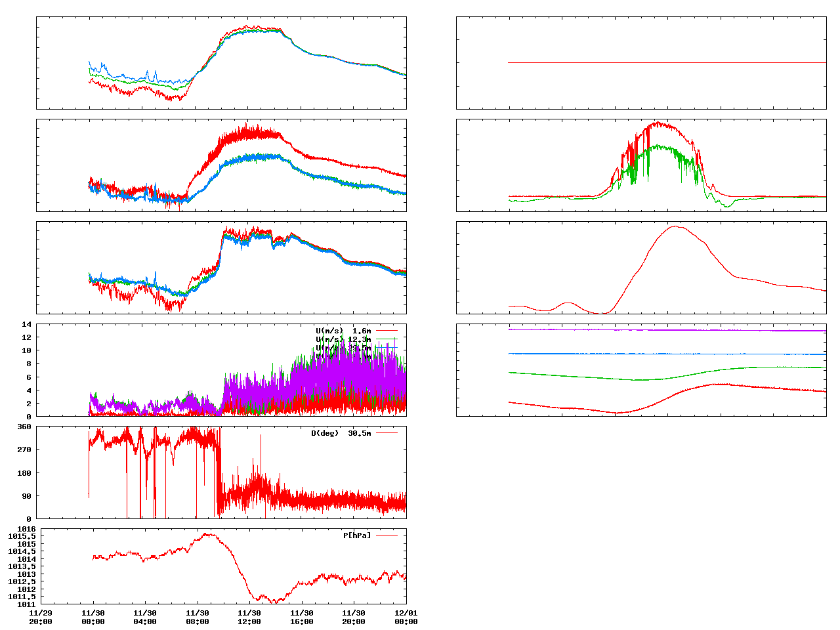Click the '1011' pressure axis tick
This screenshot has height=630, width=840.
(x=26, y=604)
